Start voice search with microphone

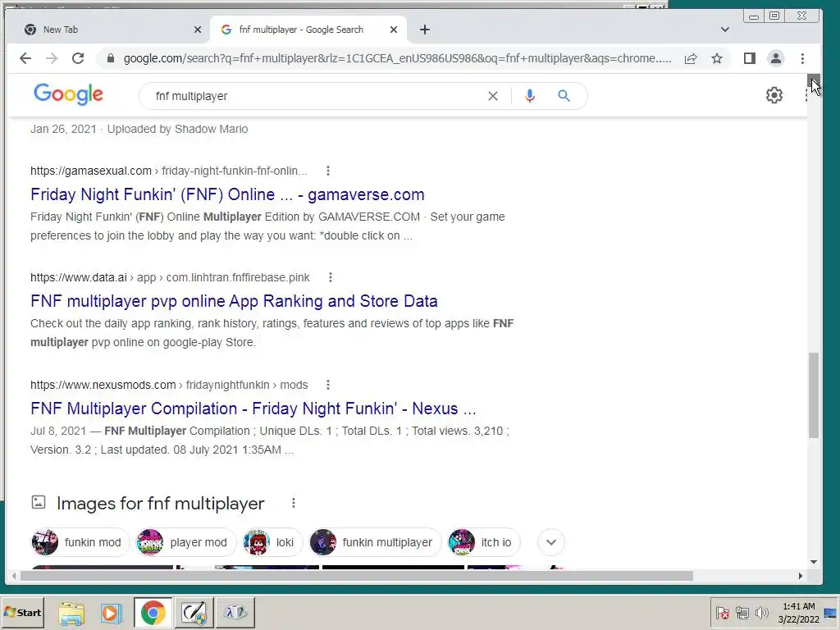point(529,96)
